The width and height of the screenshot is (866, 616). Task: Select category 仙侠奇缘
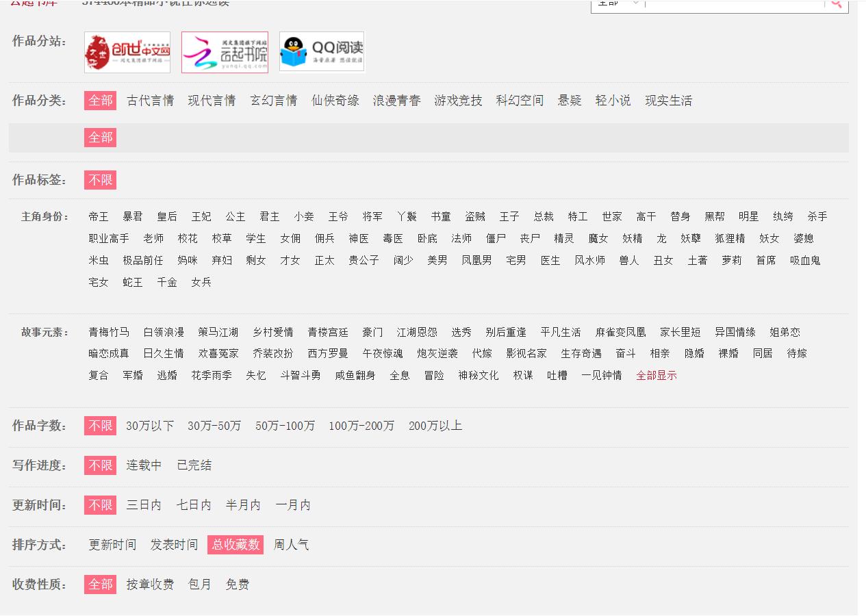(x=335, y=101)
